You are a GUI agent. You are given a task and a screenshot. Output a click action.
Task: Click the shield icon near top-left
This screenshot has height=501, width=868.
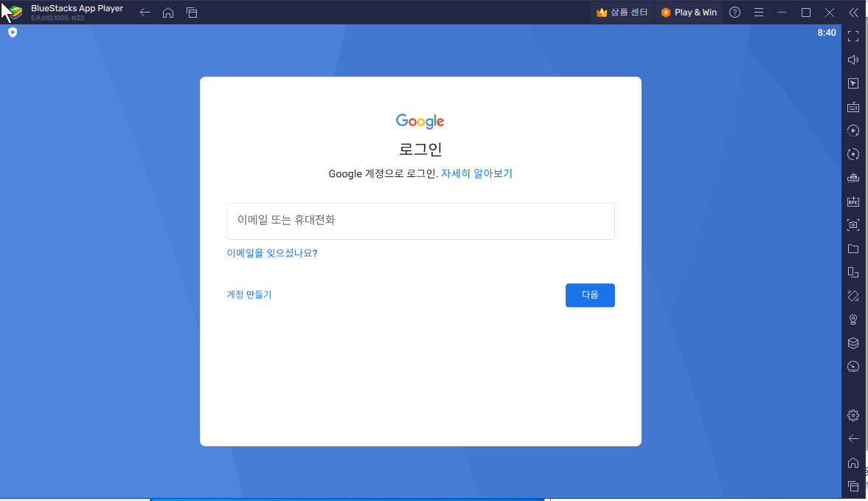click(13, 32)
